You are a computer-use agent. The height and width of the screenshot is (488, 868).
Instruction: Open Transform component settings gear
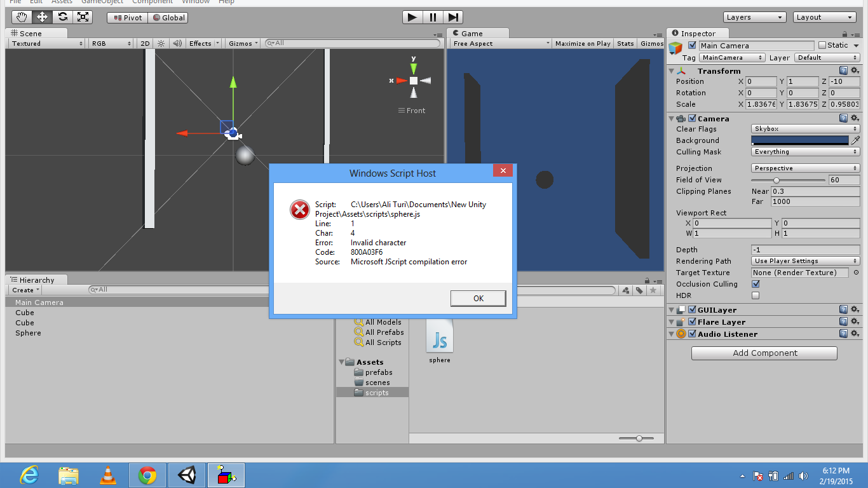click(854, 71)
